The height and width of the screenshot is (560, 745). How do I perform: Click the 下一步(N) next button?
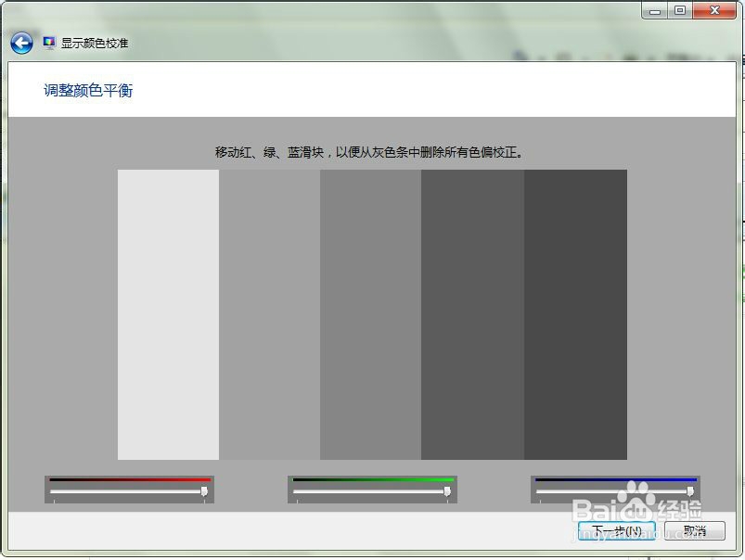(x=617, y=530)
